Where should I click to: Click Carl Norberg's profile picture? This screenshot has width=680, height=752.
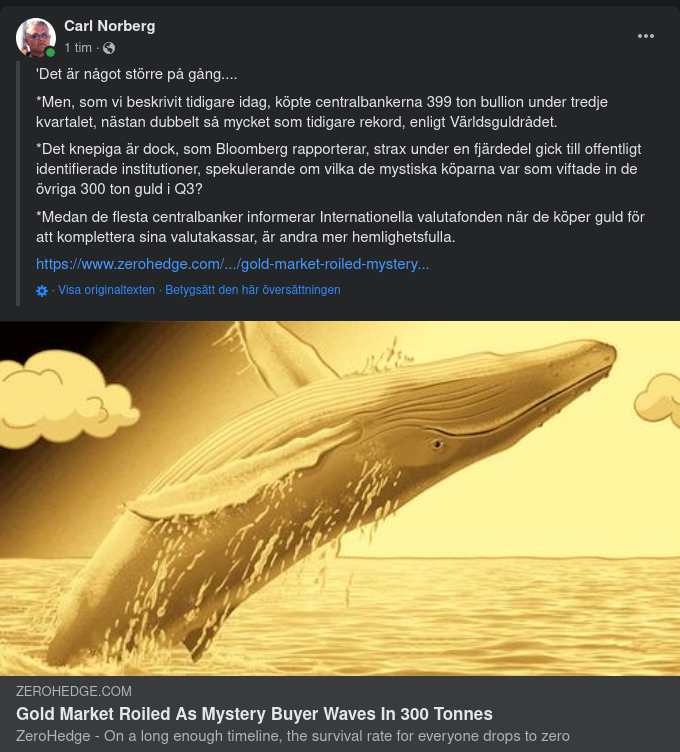[35, 37]
